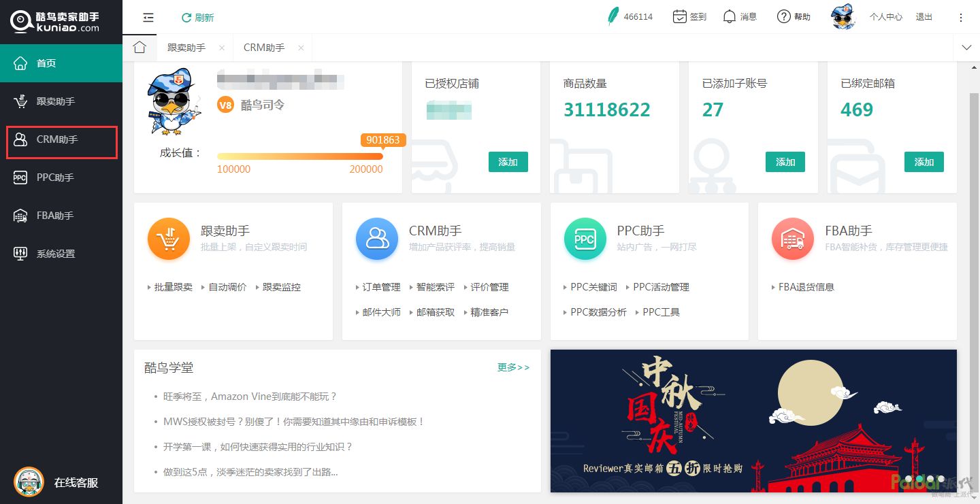Open 自动调价 link
Viewport: 980px width, 504px height.
[x=227, y=287]
